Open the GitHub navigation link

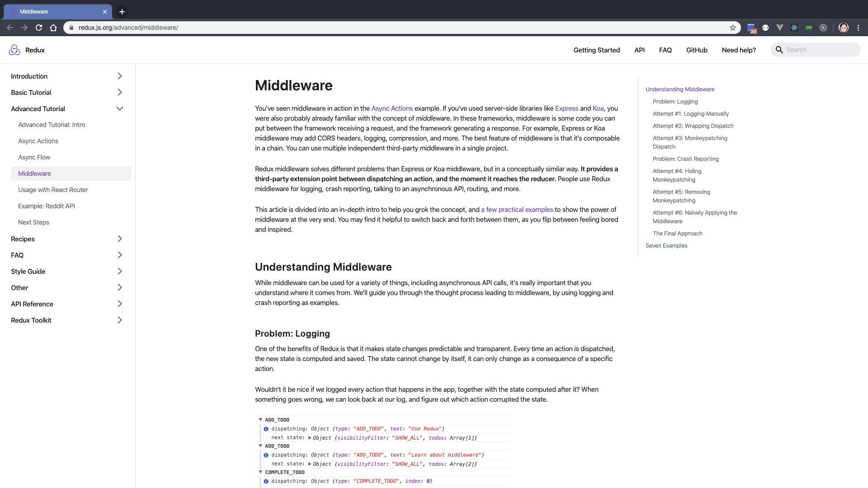pos(697,50)
